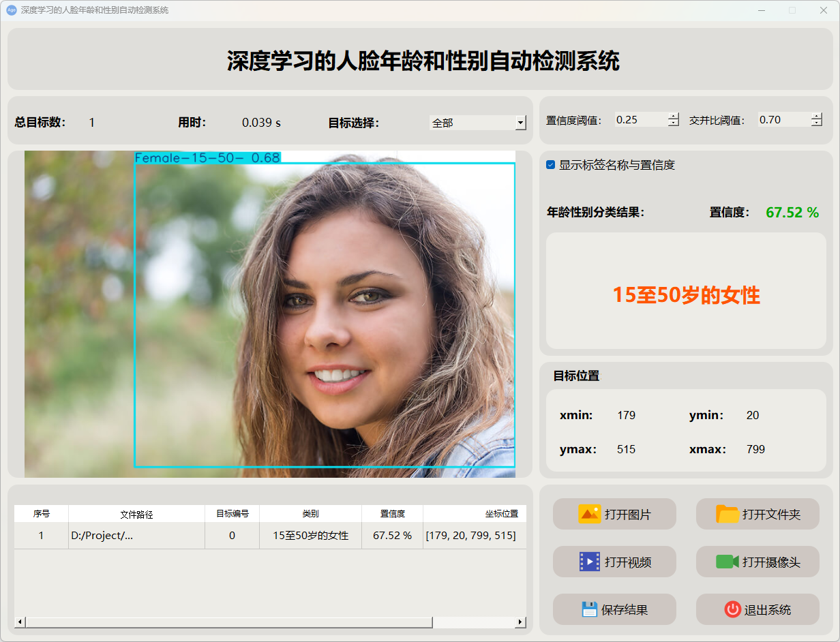Click the film strip icon for Open Video
The image size is (840, 642).
click(589, 562)
